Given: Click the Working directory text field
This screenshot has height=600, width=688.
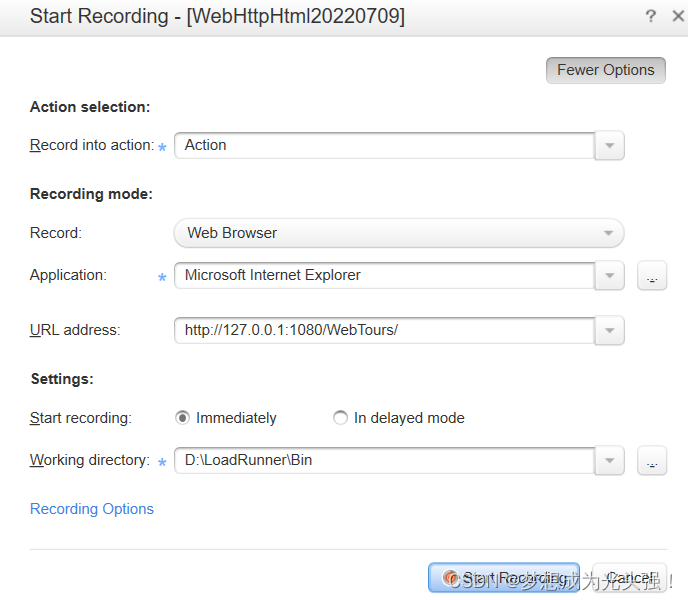Looking at the screenshot, I should point(384,460).
